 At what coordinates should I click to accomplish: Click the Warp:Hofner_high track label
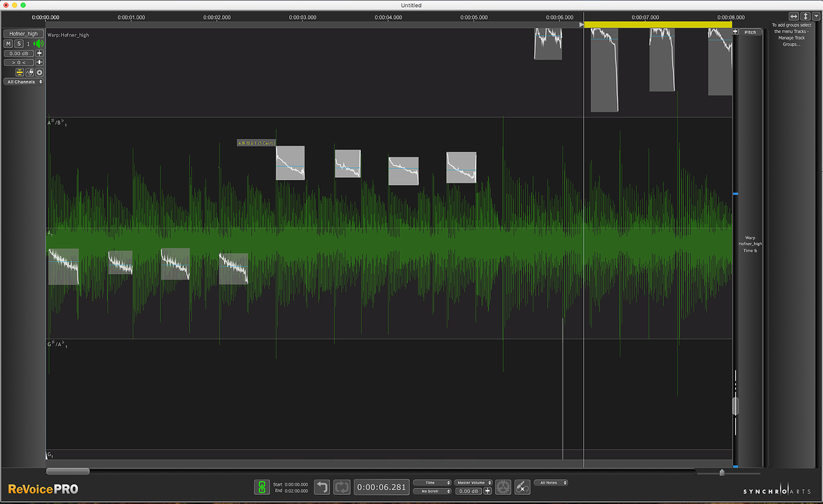pyautogui.click(x=68, y=35)
